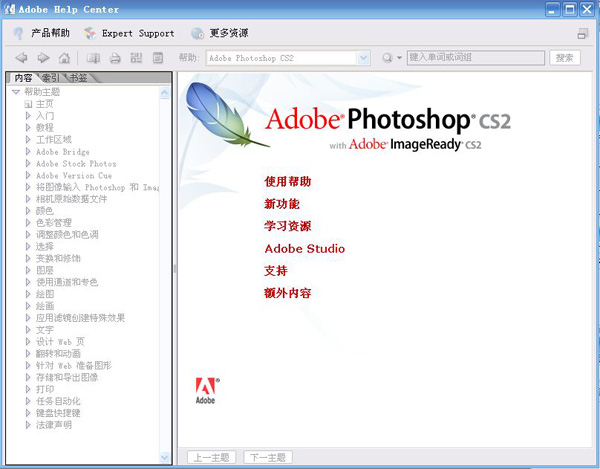Viewport: 600px width, 469px height.
Task: Open the 产品帮助 menu item
Action: pos(51,33)
